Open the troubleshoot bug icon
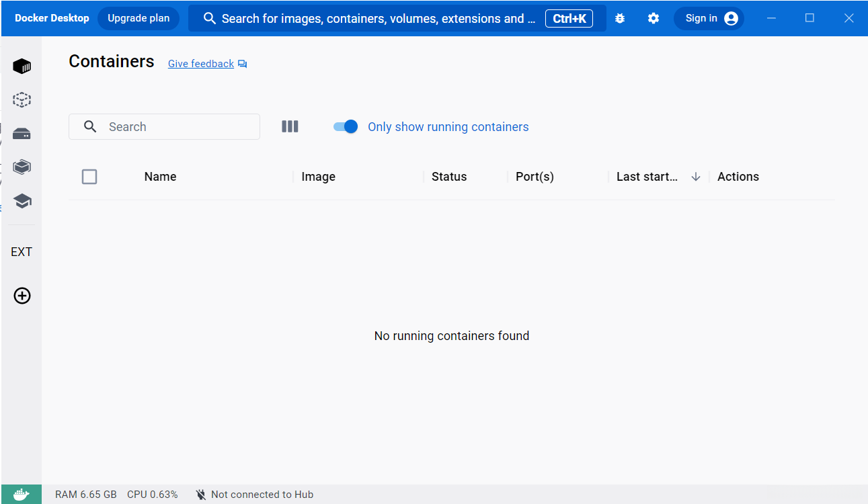868x504 pixels. tap(620, 19)
